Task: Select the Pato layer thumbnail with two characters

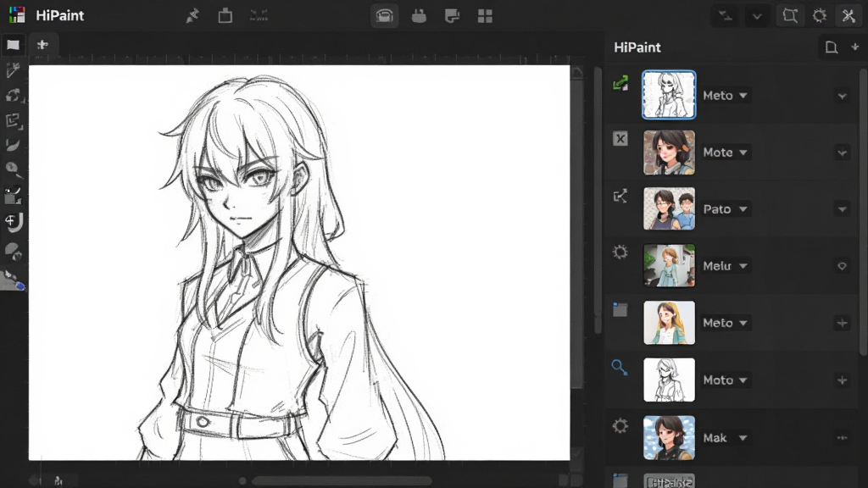Action: point(669,208)
